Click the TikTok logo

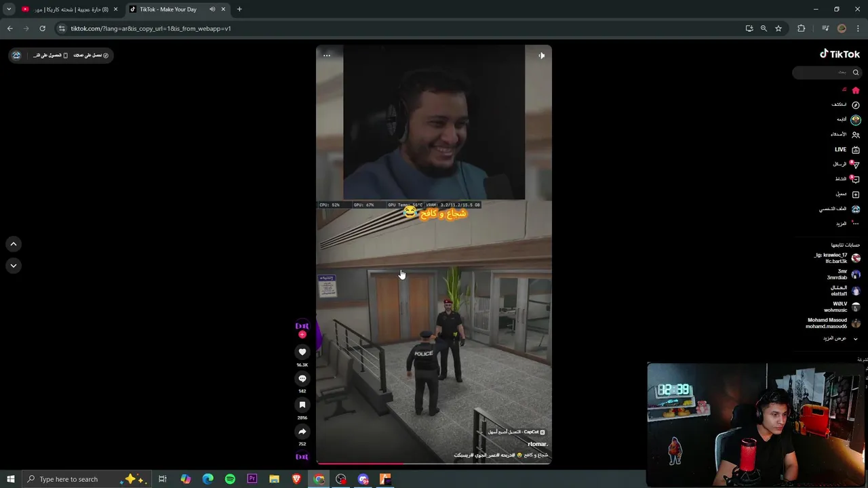click(840, 54)
